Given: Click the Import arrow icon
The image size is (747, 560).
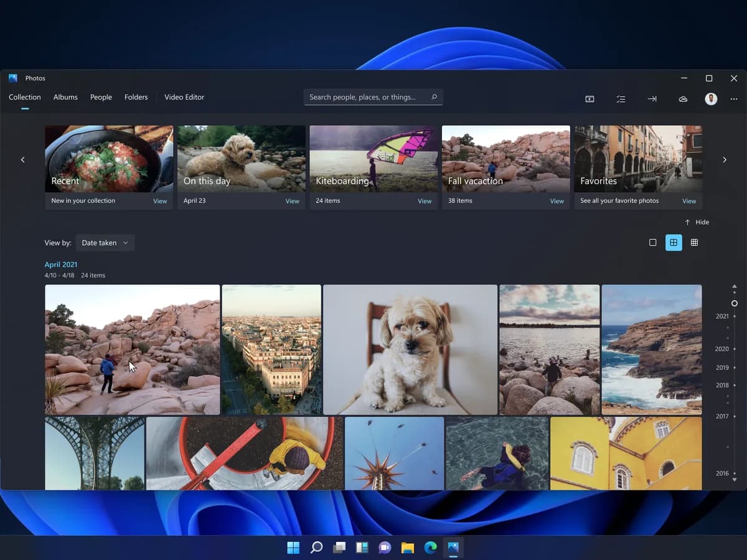Looking at the screenshot, I should [x=652, y=99].
